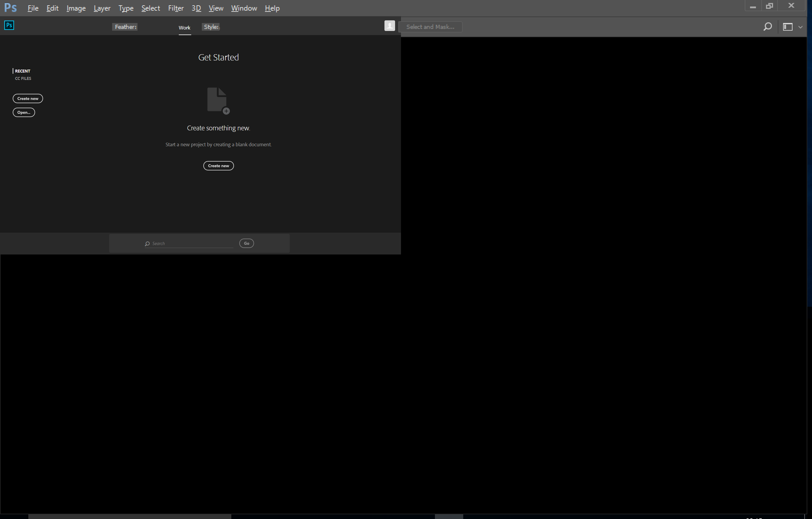Image resolution: width=812 pixels, height=519 pixels.
Task: Click the panel view toggle icon
Action: tap(787, 26)
